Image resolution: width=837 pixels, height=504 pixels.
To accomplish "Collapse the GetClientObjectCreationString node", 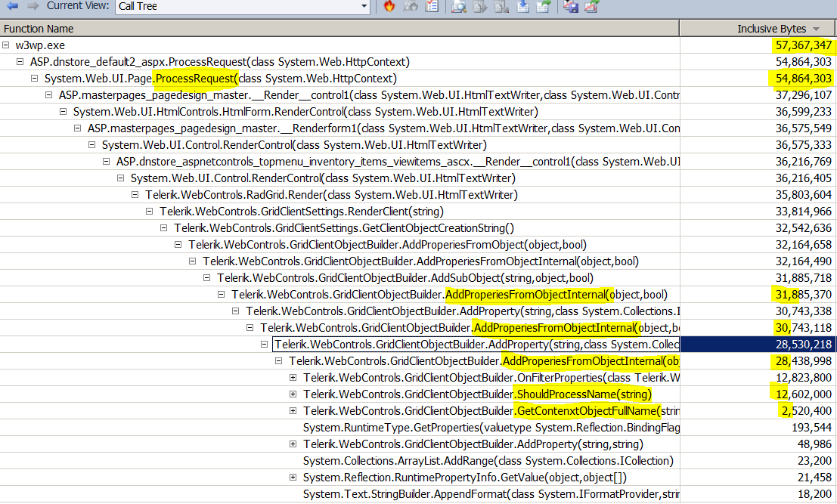I will point(164,227).
